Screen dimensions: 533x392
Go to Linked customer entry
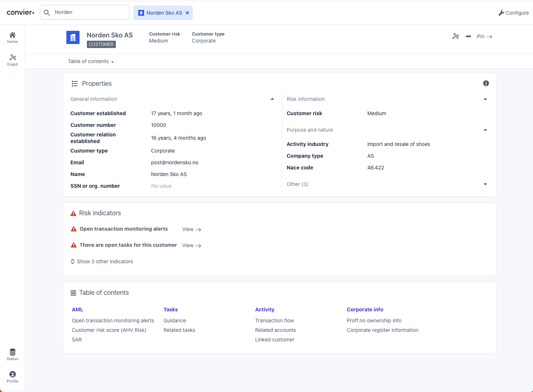point(275,340)
